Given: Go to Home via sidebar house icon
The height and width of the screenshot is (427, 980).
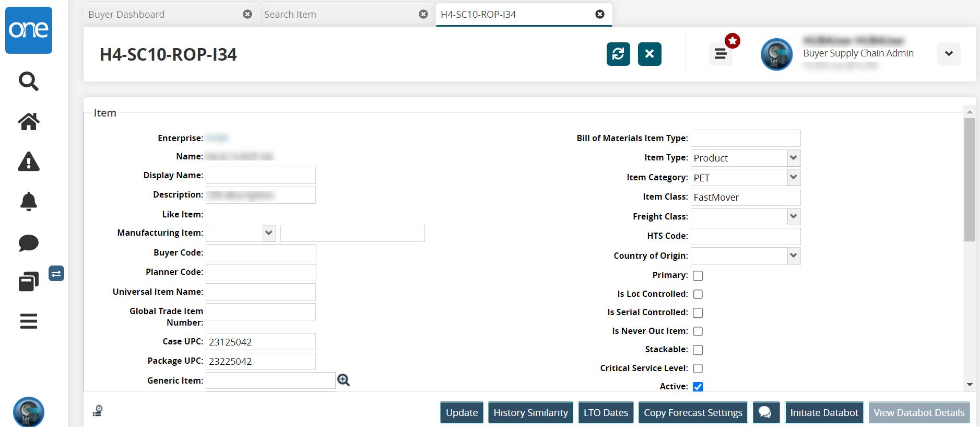Looking at the screenshot, I should [29, 121].
